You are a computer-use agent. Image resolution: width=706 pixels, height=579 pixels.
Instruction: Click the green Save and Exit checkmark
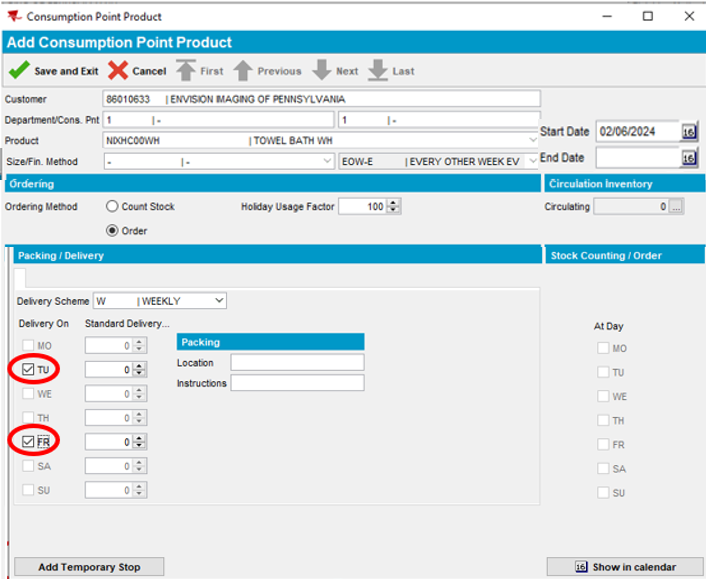pos(18,71)
